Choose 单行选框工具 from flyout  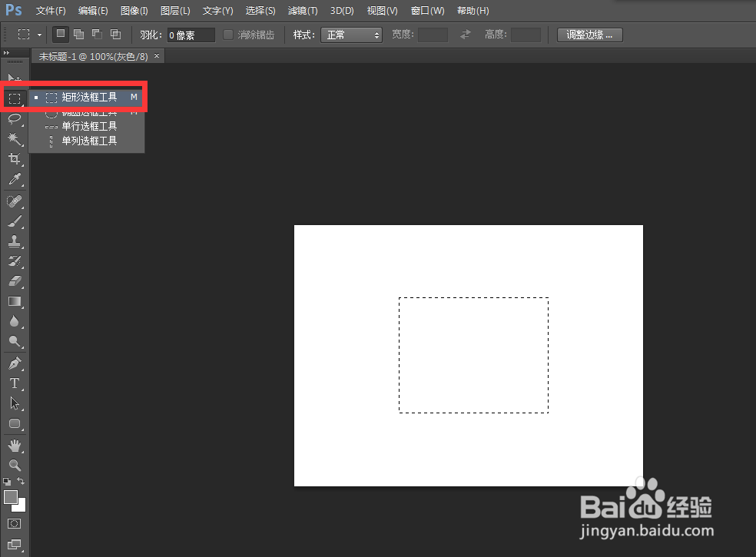tap(87, 126)
